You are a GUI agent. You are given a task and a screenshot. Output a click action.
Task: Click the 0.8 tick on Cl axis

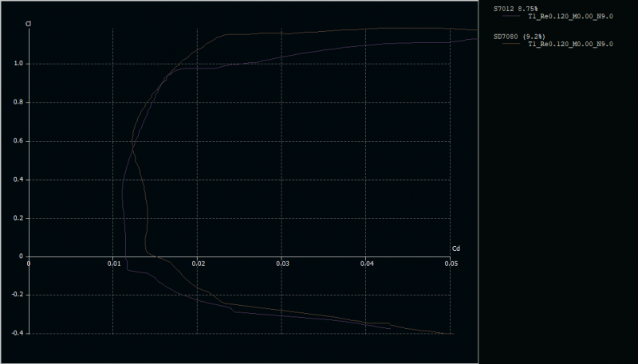tap(18, 103)
